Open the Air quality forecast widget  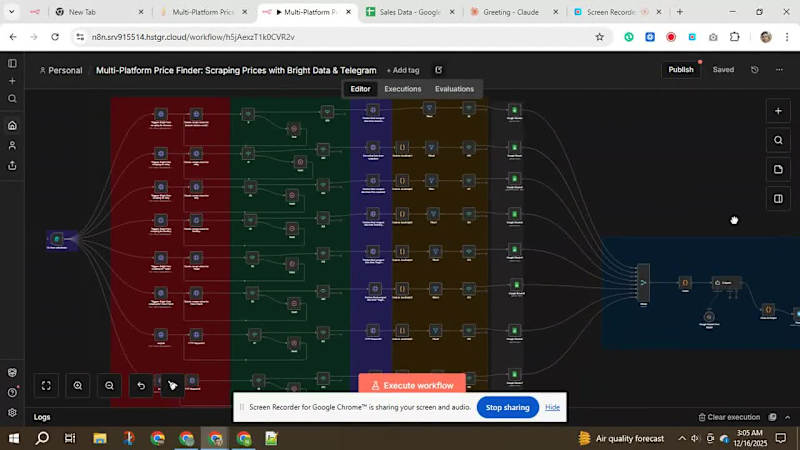[621, 438]
